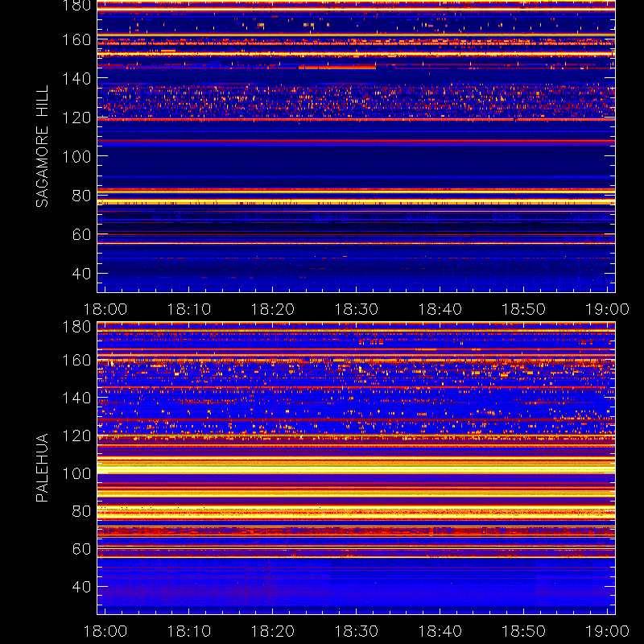Click 18:30 time label under Sagamore Hill plot
The image size is (644, 644).
(x=356, y=309)
